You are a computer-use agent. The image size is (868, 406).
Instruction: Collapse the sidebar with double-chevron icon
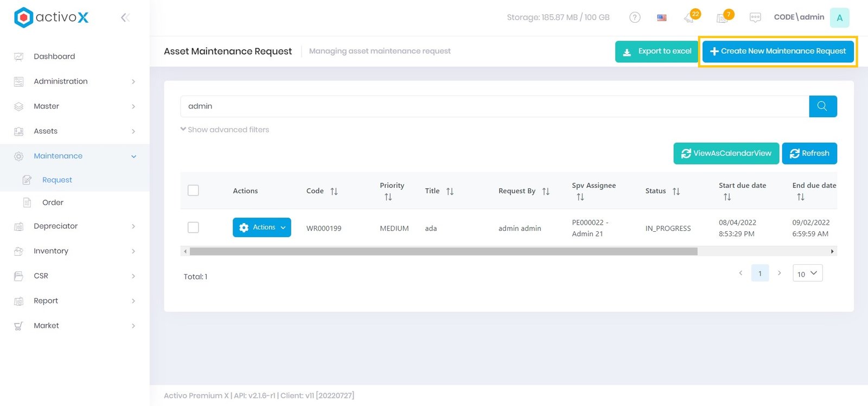125,18
